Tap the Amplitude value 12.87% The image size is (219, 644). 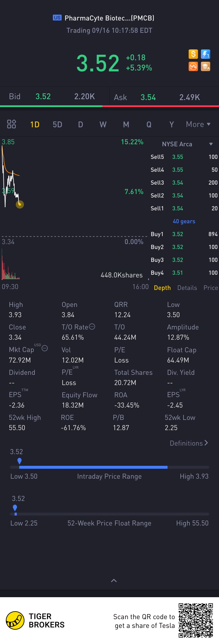click(178, 337)
